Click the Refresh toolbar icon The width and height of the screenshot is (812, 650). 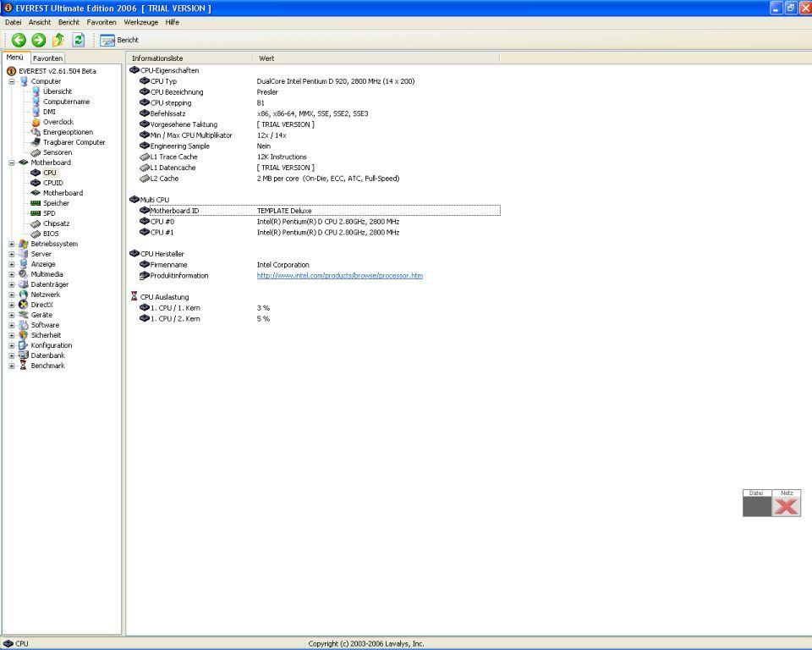click(x=78, y=40)
